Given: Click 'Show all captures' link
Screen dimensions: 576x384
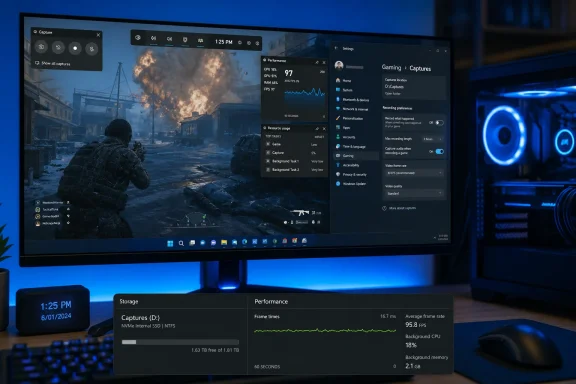Looking at the screenshot, I should click(x=55, y=64).
